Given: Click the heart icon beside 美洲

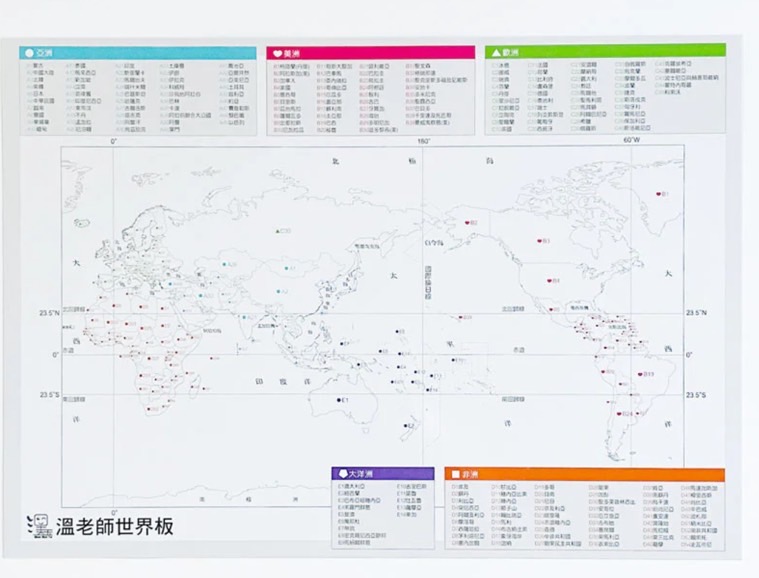Looking at the screenshot, I should tap(277, 52).
